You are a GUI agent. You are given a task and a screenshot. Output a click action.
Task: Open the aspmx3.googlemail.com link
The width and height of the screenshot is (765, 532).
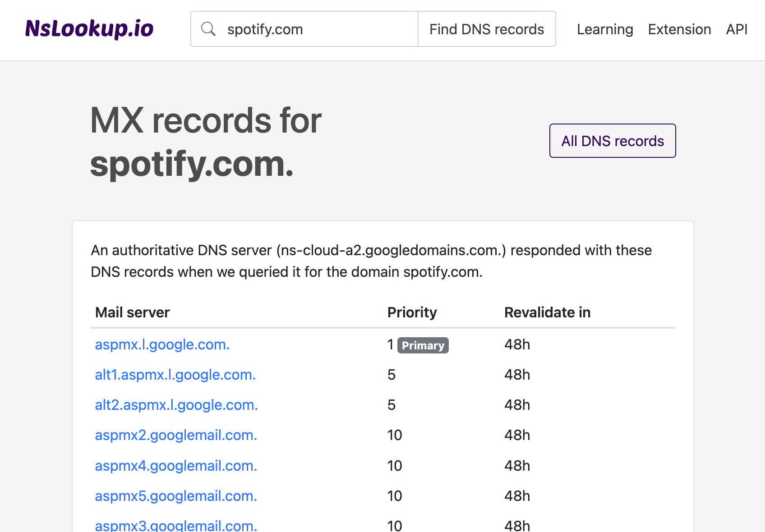pos(175,525)
